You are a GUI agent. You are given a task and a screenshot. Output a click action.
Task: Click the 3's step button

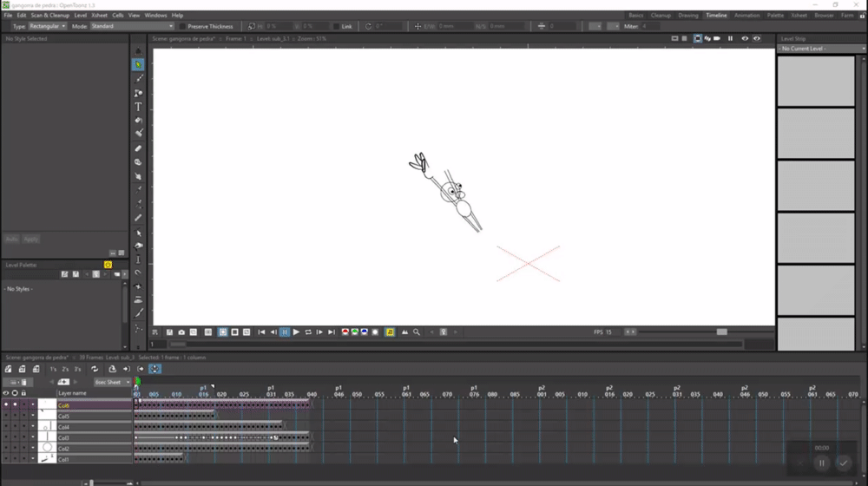pos(77,369)
